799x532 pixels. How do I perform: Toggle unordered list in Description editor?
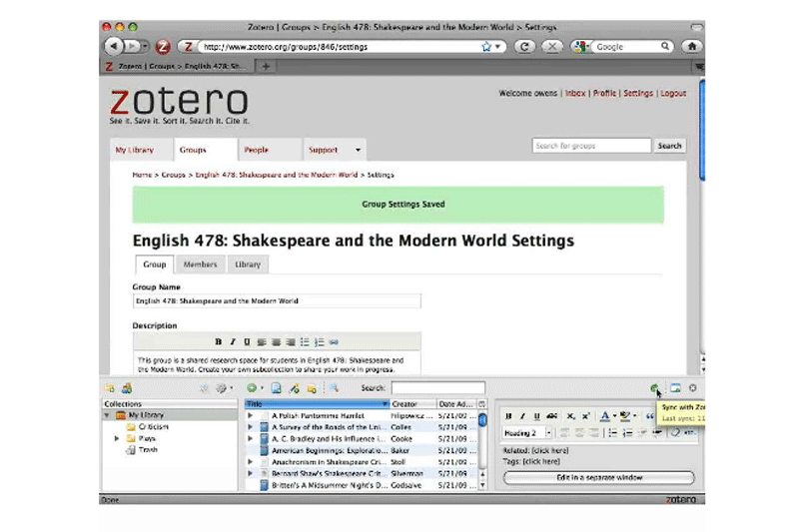(x=305, y=342)
